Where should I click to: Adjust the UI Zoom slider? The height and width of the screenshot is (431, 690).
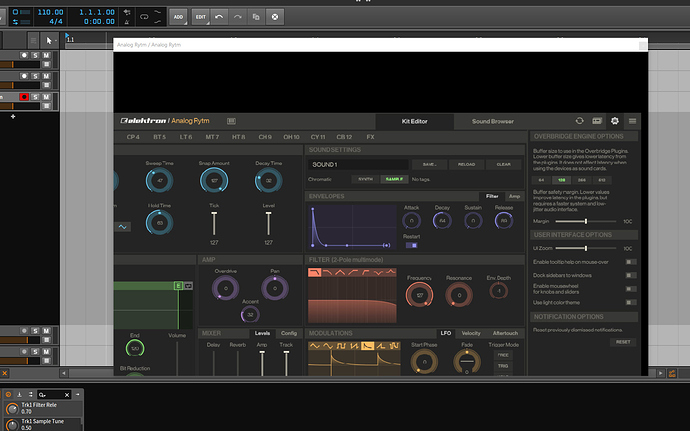[x=585, y=248]
